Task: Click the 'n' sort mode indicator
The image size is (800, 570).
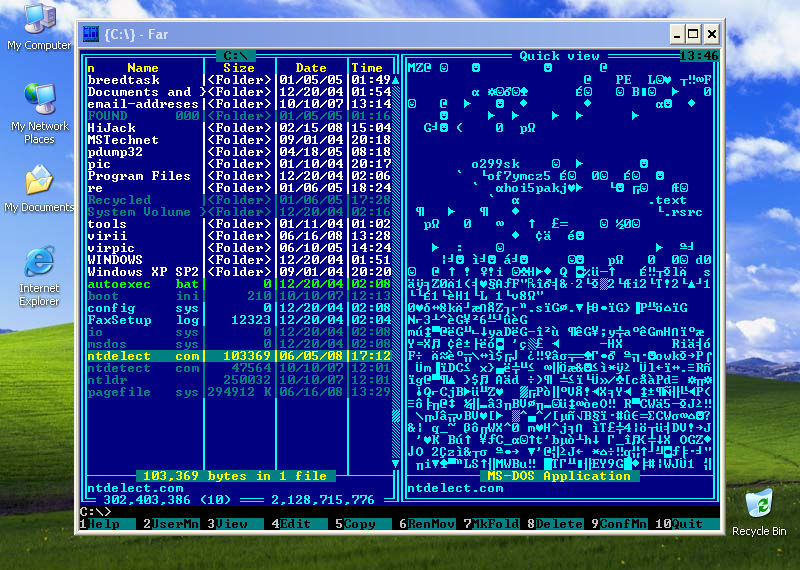Action: pos(91,68)
